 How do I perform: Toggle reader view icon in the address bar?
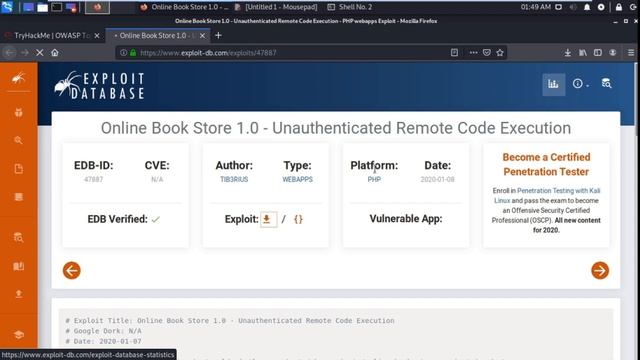coord(454,53)
